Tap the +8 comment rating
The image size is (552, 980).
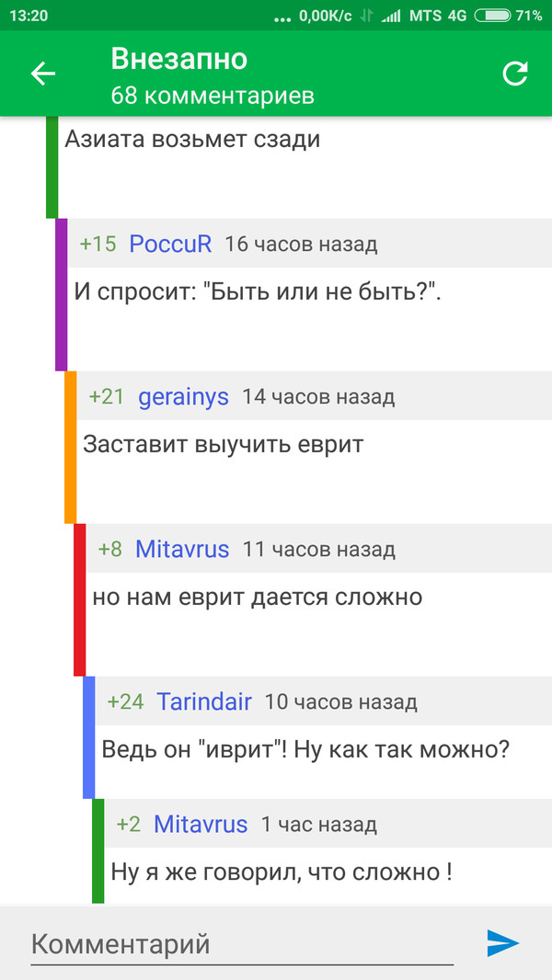pyautogui.click(x=109, y=549)
